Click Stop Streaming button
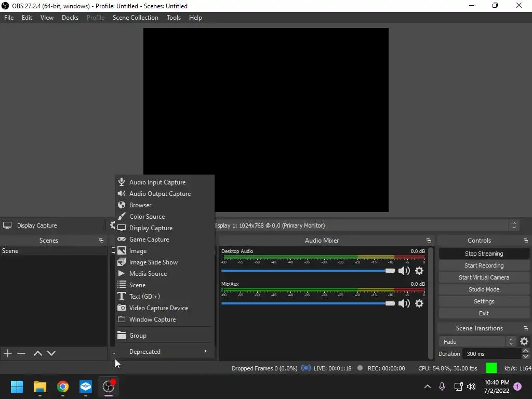 coord(484,254)
